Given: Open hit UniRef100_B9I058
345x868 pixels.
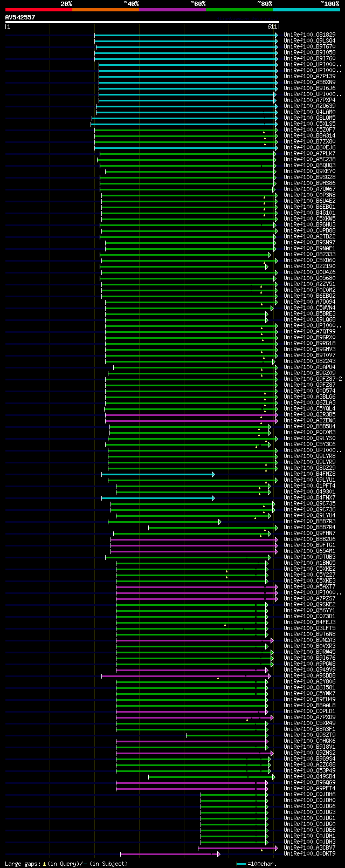Looking at the screenshot, I should [x=309, y=53].
